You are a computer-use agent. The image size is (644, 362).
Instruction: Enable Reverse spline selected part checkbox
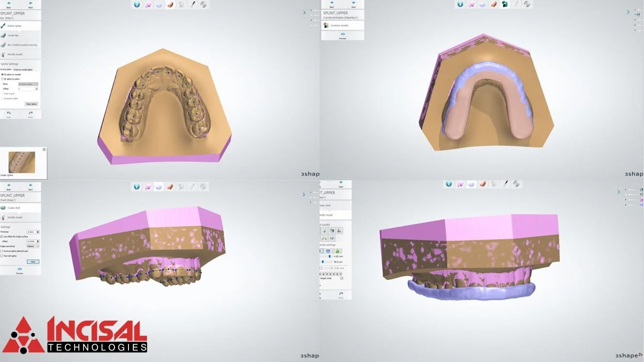pyautogui.click(x=2, y=251)
